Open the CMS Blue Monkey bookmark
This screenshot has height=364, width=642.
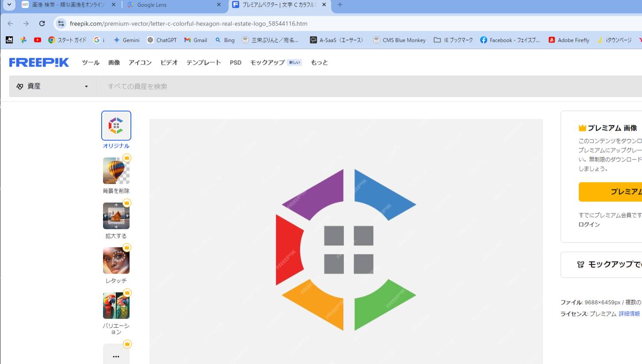tap(399, 40)
